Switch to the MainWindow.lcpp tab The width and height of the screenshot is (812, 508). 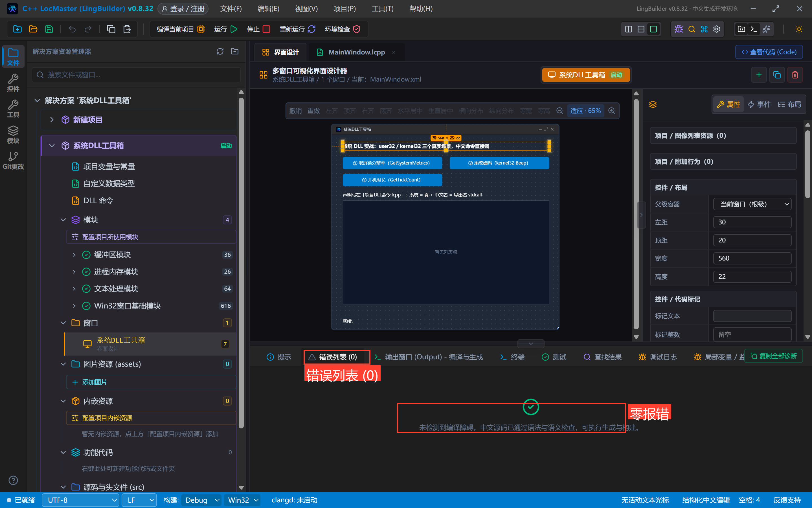[x=356, y=52]
